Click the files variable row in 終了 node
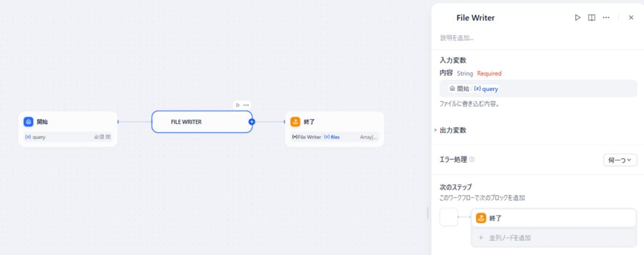The width and height of the screenshot is (644, 255). tap(334, 137)
